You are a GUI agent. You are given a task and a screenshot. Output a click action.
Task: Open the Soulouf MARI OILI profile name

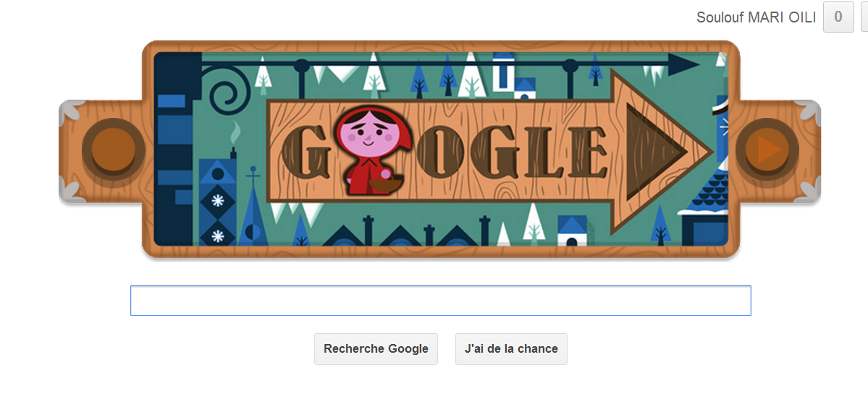[756, 17]
